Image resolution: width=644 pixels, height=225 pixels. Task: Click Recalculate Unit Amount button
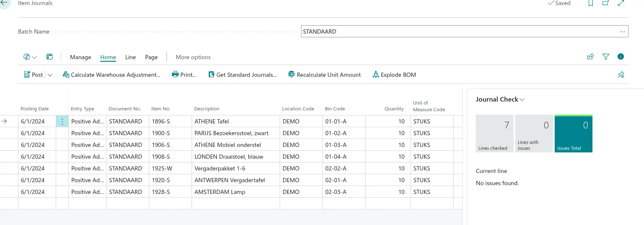click(325, 75)
